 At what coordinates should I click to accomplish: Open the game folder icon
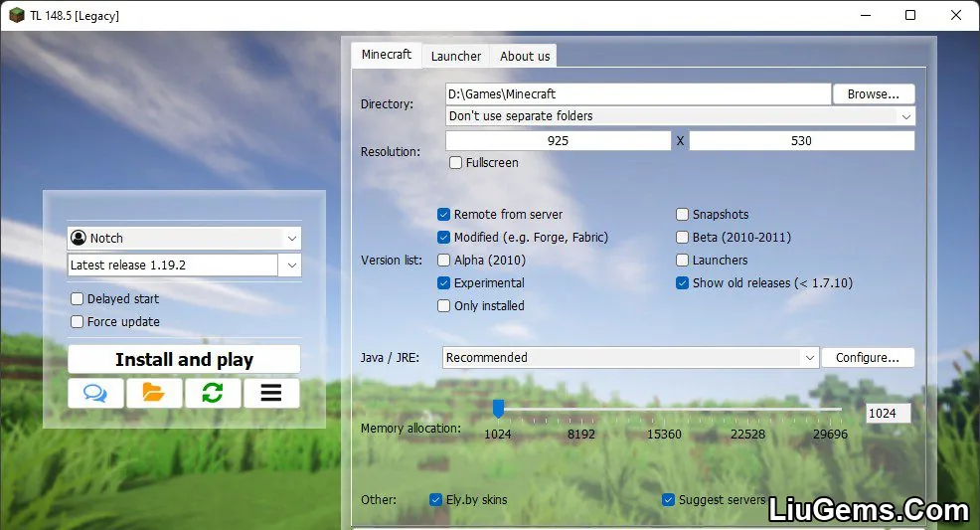tap(154, 393)
